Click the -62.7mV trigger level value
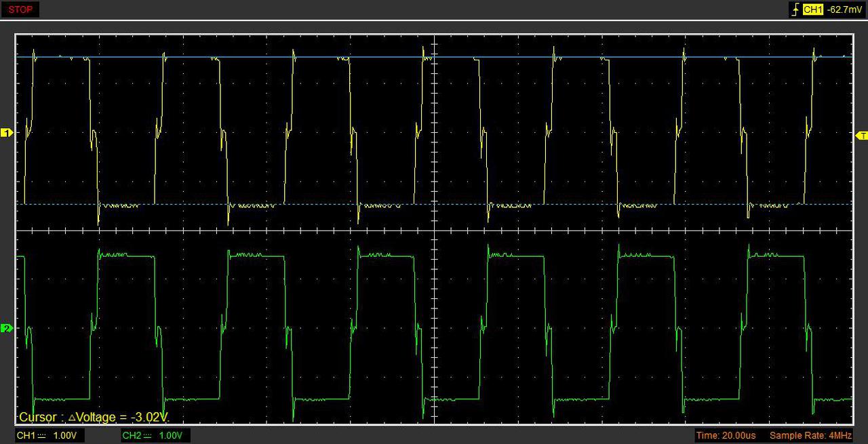This screenshot has height=444, width=868. click(x=844, y=9)
